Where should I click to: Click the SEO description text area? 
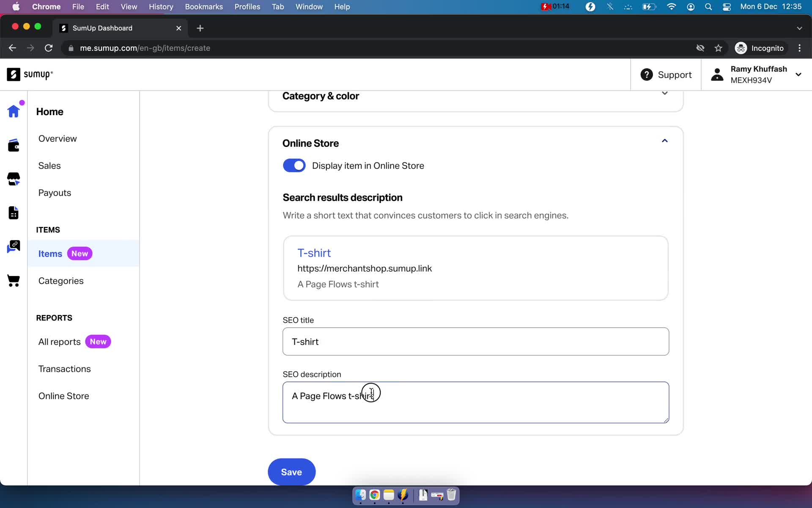(475, 402)
